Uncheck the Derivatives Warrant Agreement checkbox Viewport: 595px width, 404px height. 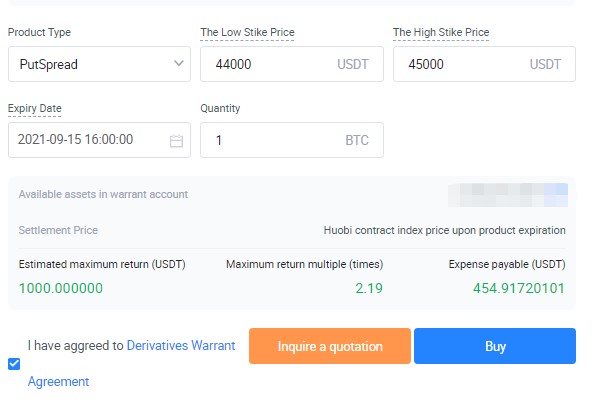(x=14, y=364)
